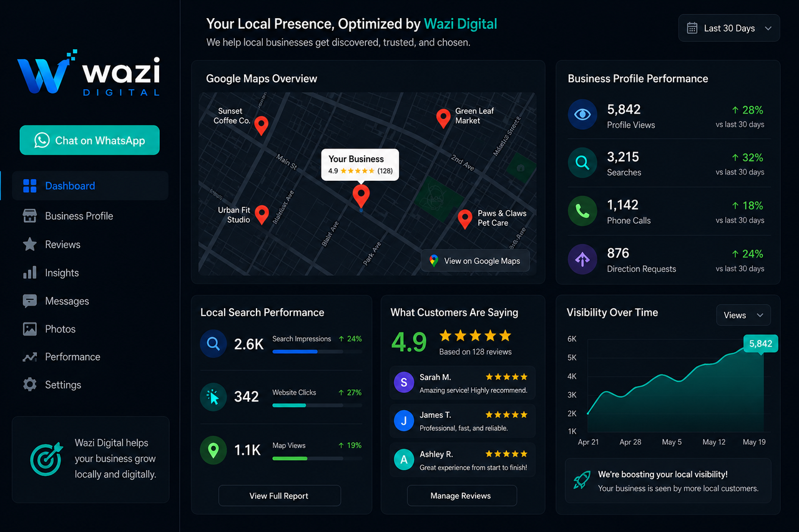Click the 5,842 chart data tooltip
Viewport: 799px width, 532px height.
point(760,344)
